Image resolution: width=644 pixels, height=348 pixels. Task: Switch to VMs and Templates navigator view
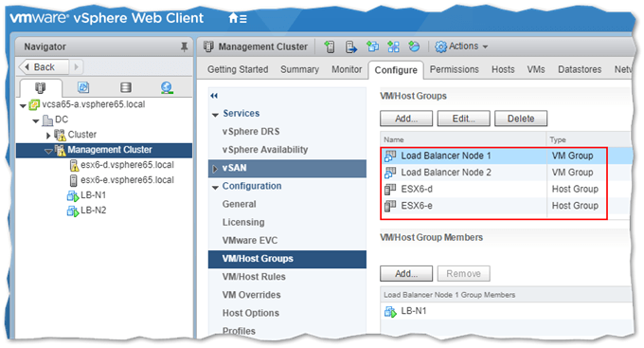(83, 87)
